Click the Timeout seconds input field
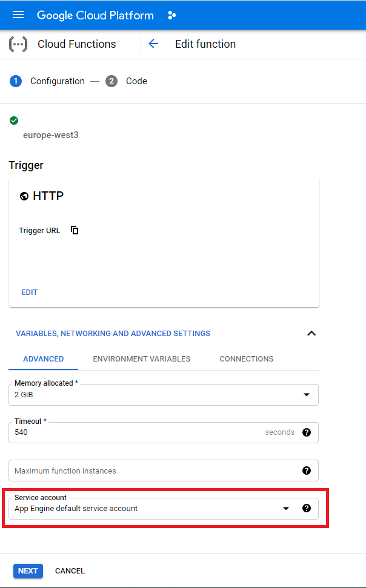 pyautogui.click(x=133, y=432)
